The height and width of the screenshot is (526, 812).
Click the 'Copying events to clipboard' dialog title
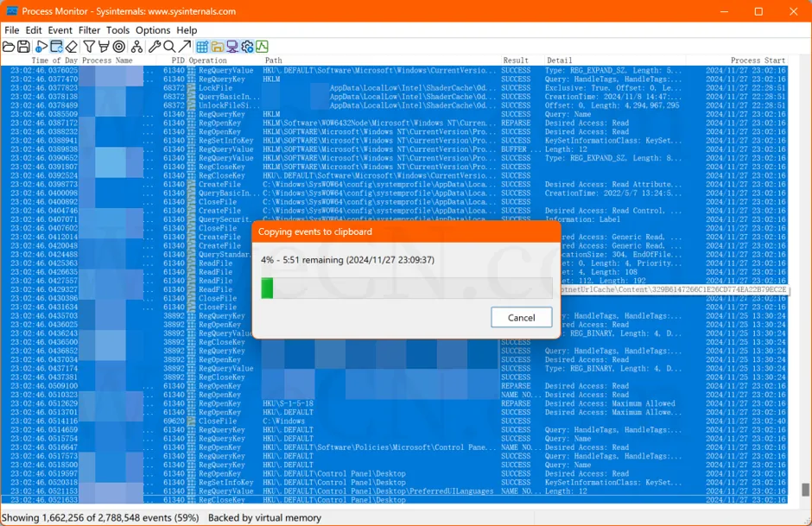314,231
